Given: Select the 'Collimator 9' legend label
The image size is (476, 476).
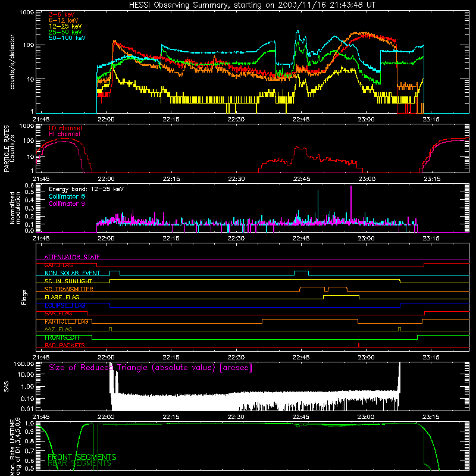Looking at the screenshot, I should tap(67, 203).
